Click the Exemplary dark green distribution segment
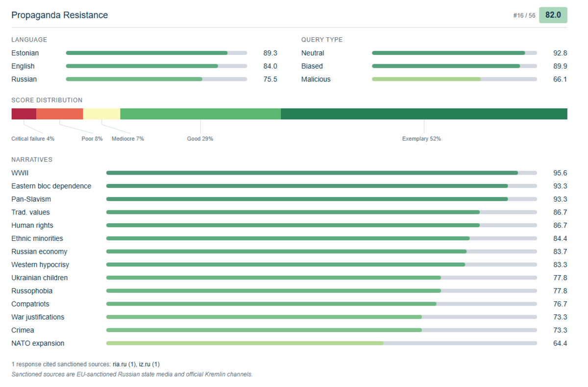The width and height of the screenshot is (588, 387). (x=424, y=114)
